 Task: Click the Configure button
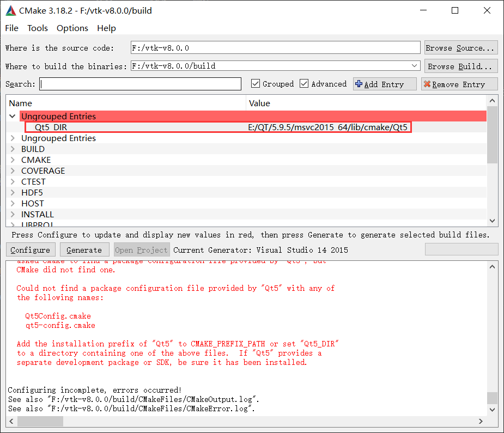pos(31,250)
